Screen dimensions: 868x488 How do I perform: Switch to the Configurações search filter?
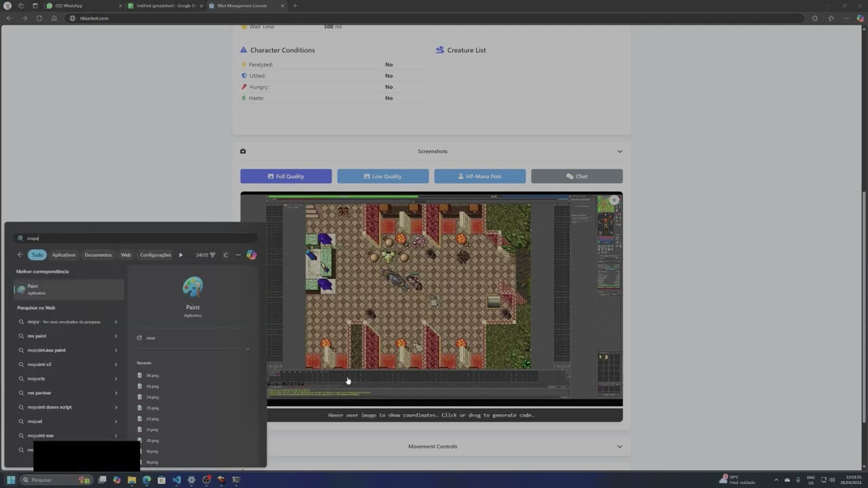coord(155,255)
